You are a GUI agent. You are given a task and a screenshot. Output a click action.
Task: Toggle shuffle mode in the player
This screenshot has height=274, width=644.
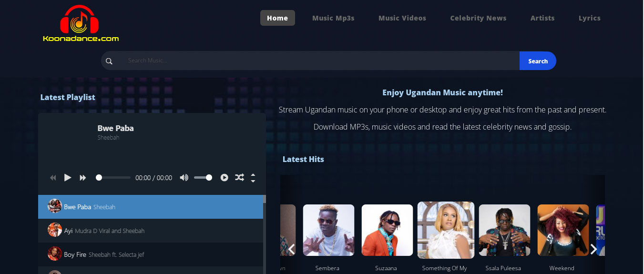[239, 178]
